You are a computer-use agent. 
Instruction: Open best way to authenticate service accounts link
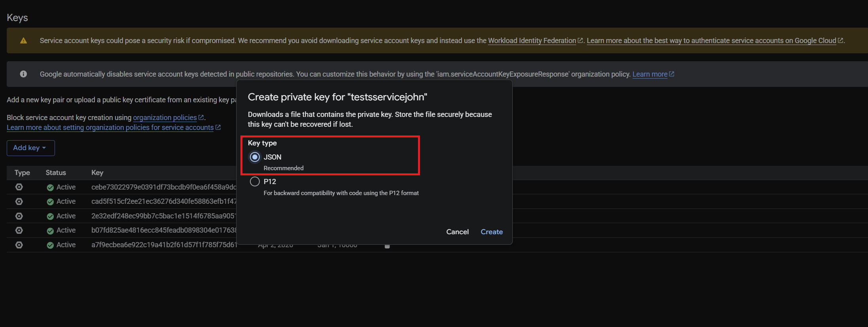click(711, 41)
